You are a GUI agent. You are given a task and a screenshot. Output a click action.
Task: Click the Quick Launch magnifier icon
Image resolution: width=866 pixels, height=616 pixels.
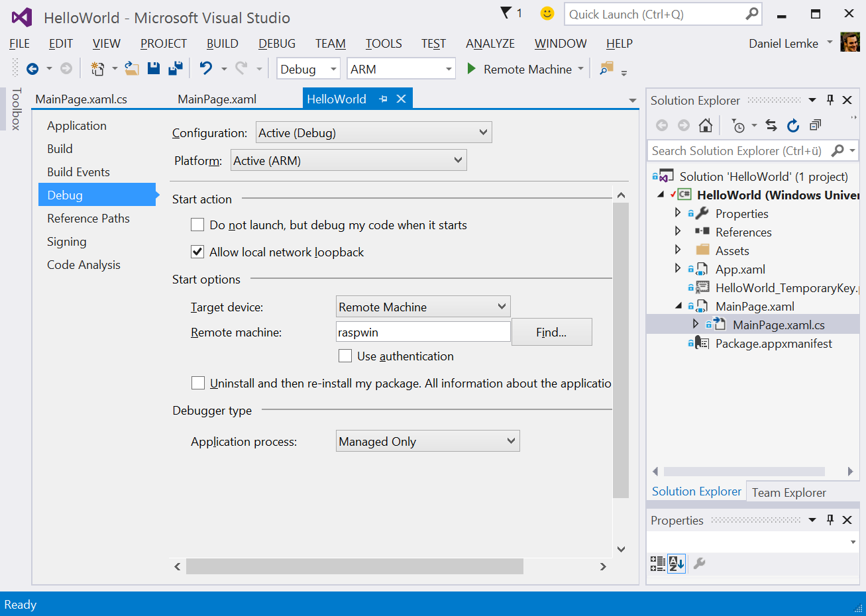[752, 13]
